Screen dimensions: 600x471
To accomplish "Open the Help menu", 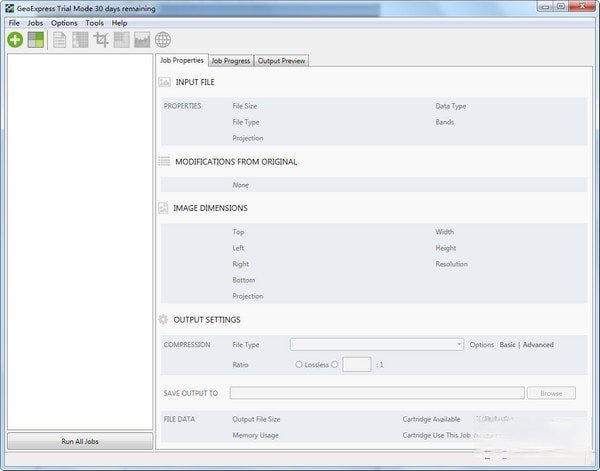I will point(119,23).
